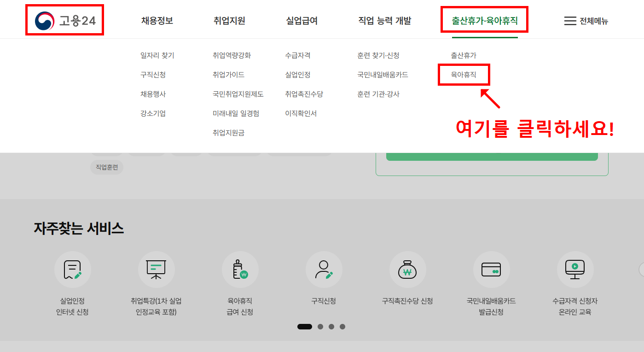Click 수급자격 신청자 온라인 교육 monitor icon

click(575, 270)
